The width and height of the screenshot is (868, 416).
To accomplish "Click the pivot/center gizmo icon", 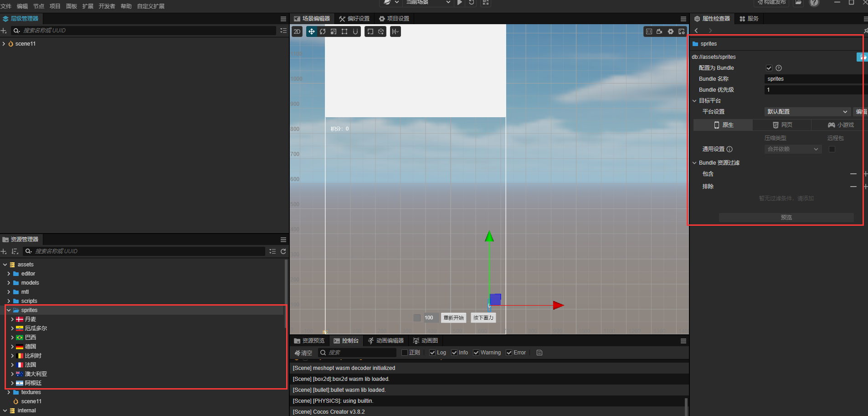I will pyautogui.click(x=370, y=31).
